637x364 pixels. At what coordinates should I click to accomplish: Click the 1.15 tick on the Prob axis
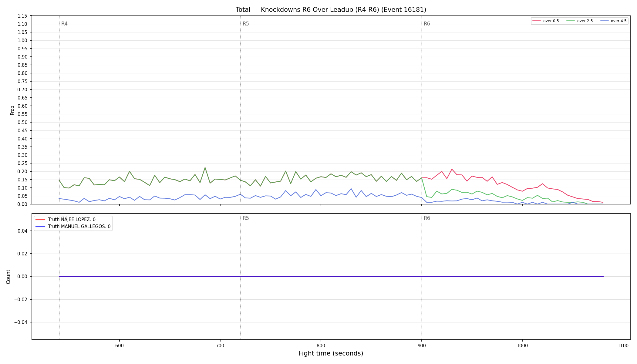click(22, 16)
